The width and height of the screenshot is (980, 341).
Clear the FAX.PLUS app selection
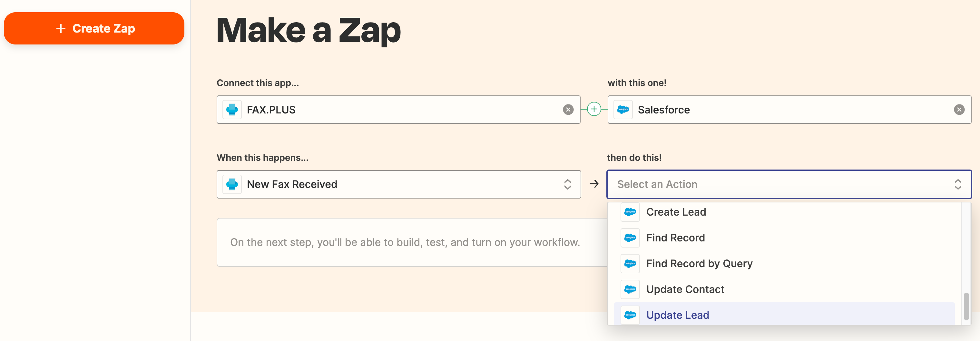(x=568, y=110)
